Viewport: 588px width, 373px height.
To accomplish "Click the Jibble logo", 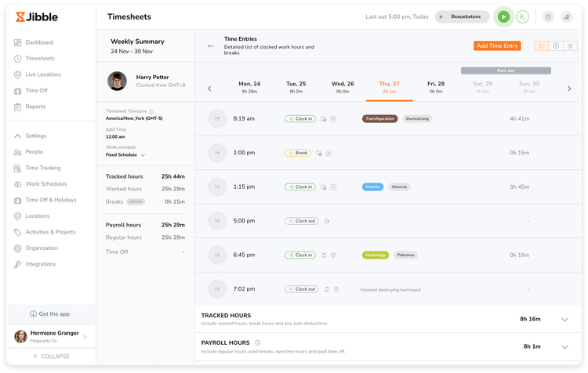I will tap(37, 17).
